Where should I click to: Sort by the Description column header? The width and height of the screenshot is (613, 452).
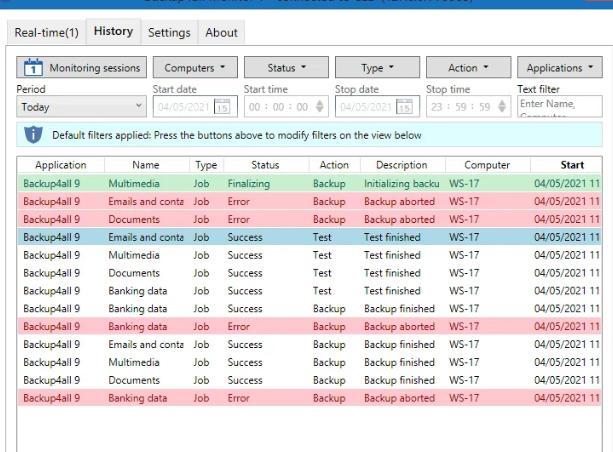click(x=401, y=165)
